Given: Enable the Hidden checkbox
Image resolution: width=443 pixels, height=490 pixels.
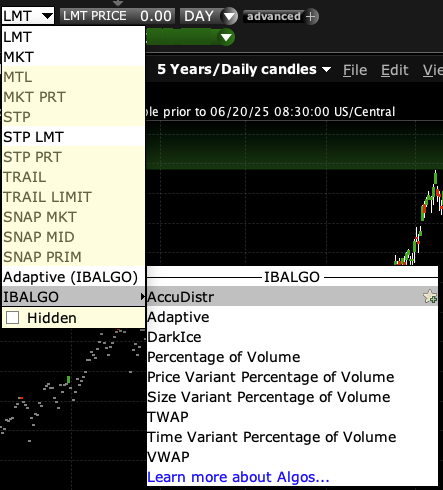Looking at the screenshot, I should click(13, 317).
